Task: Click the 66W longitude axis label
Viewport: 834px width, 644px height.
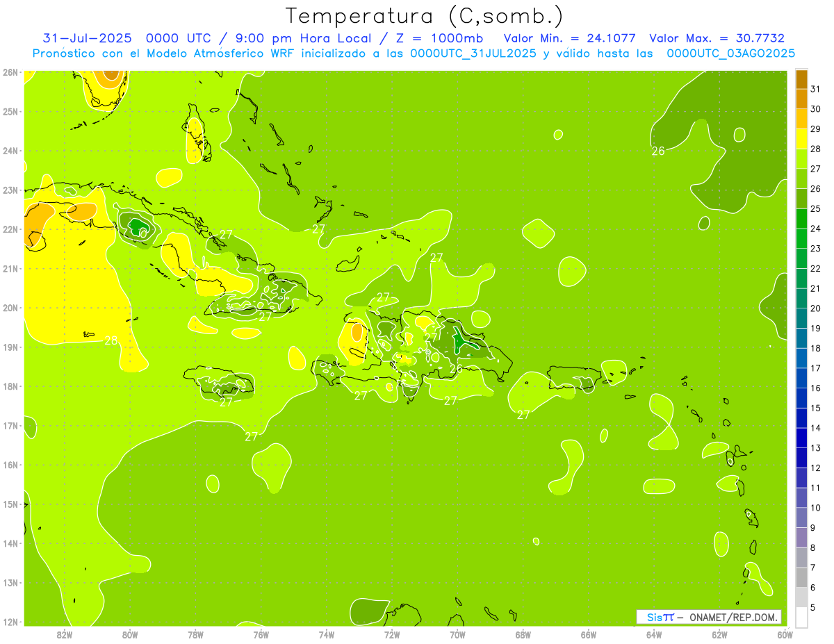Action: pyautogui.click(x=589, y=635)
